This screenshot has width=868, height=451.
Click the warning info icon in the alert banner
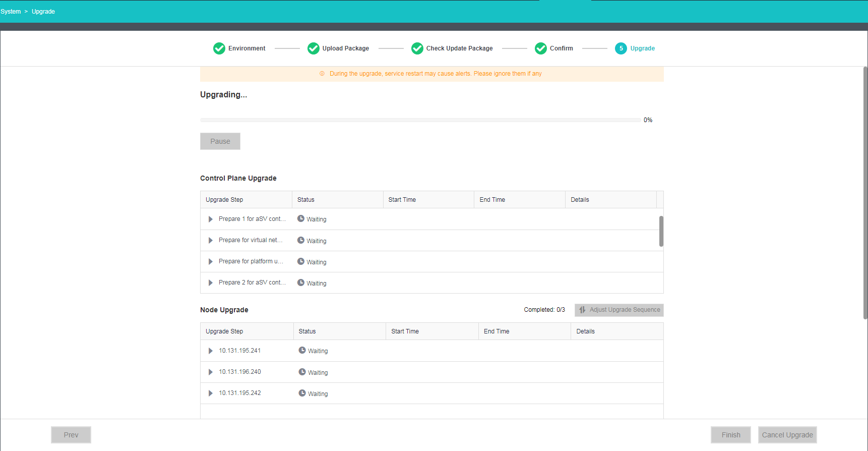tap(322, 74)
